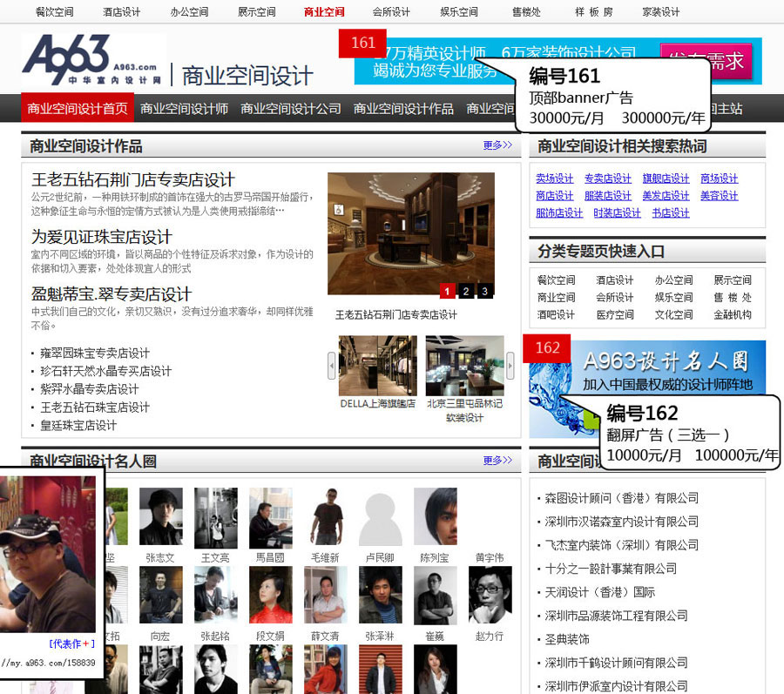Open 北京三里屯品林记 thumbnail
The image size is (784, 694).
click(x=464, y=366)
